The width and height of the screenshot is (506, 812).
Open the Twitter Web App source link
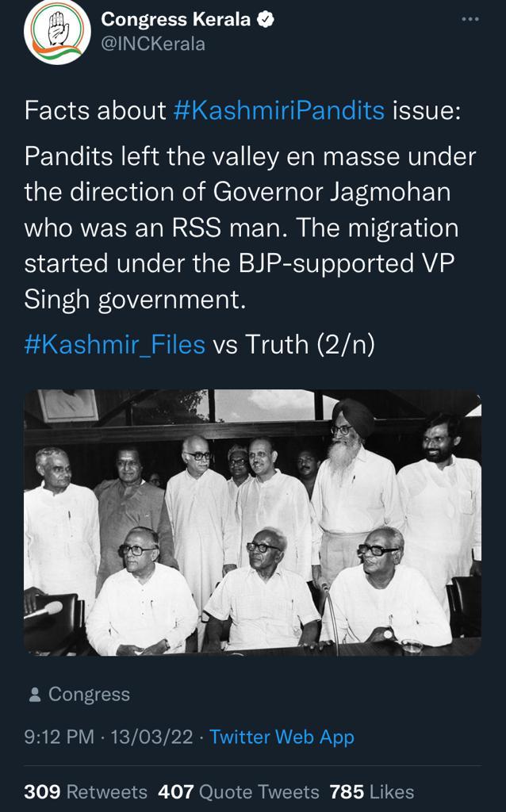pyautogui.click(x=282, y=737)
